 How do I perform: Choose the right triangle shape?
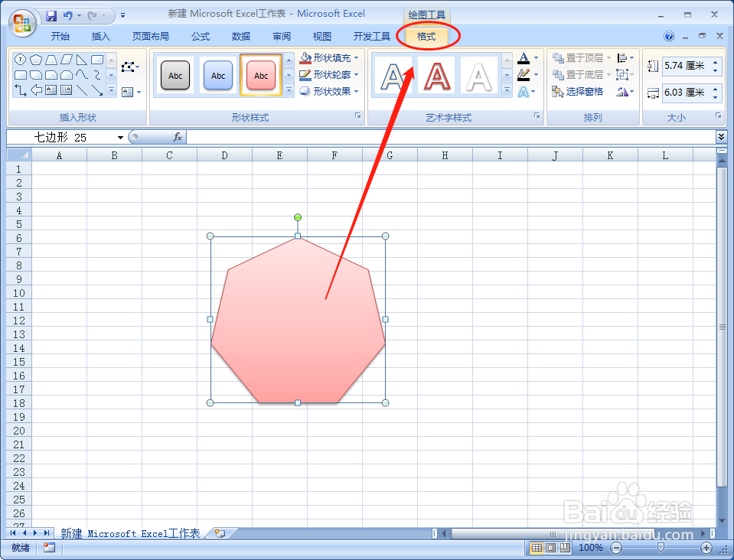point(82,60)
